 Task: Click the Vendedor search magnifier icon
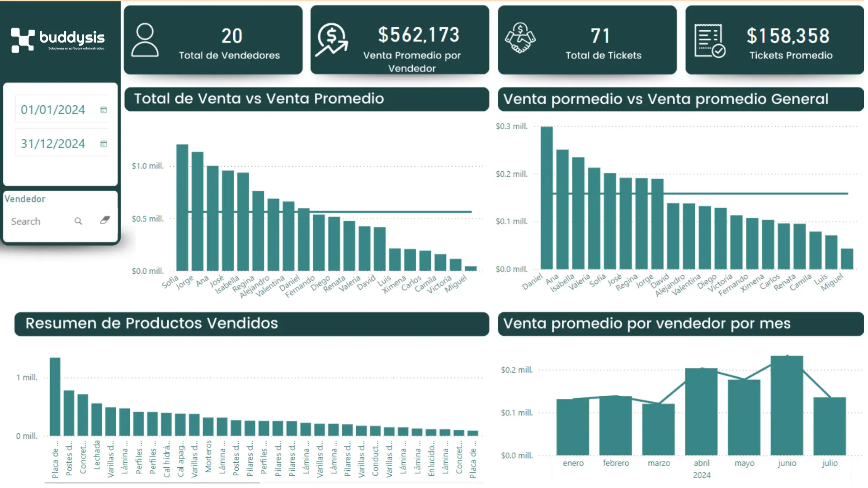[x=78, y=221]
